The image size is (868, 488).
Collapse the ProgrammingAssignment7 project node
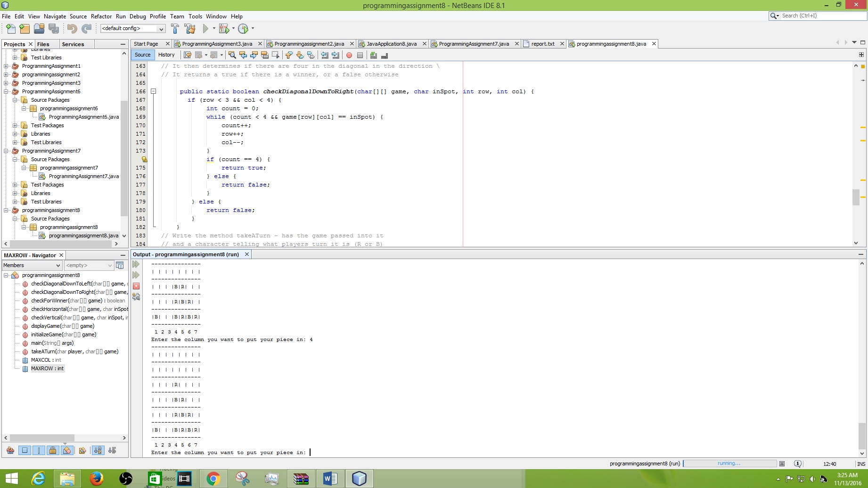pos(6,151)
